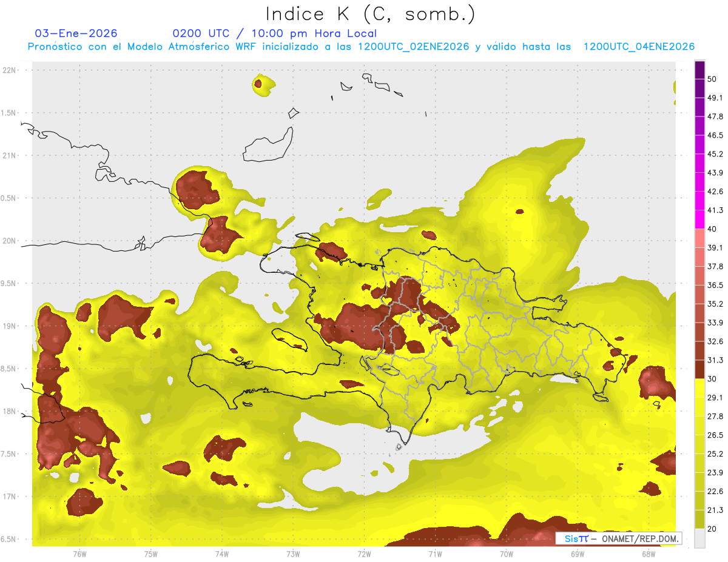This screenshot has height=562, width=728.
Task: Pick the magenta legend band between 41.3 and 42.6
Action: [x=699, y=201]
